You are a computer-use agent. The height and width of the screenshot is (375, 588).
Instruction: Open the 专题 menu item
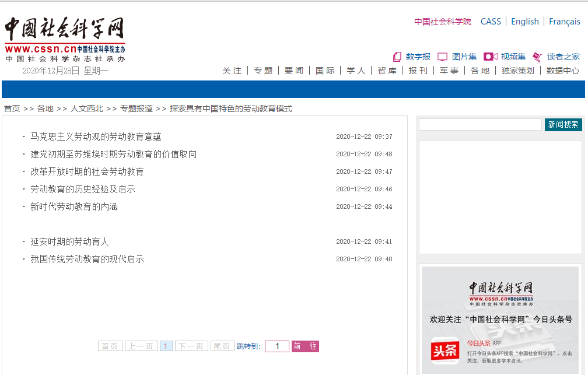tap(263, 71)
